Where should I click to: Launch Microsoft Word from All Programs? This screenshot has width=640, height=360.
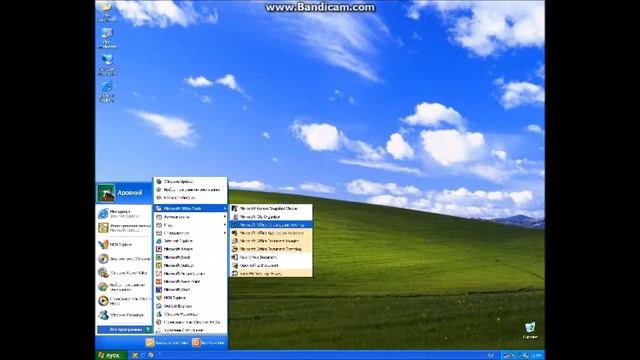191,289
